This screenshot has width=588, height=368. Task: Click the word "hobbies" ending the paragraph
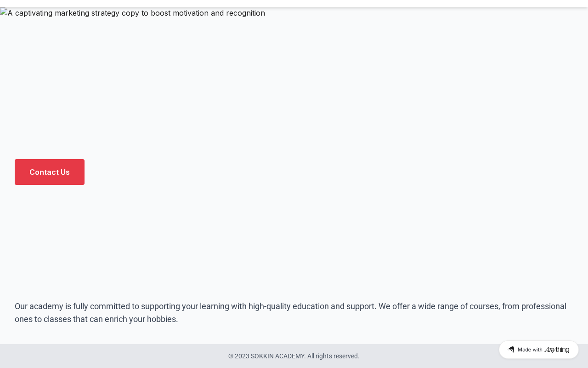(161, 319)
